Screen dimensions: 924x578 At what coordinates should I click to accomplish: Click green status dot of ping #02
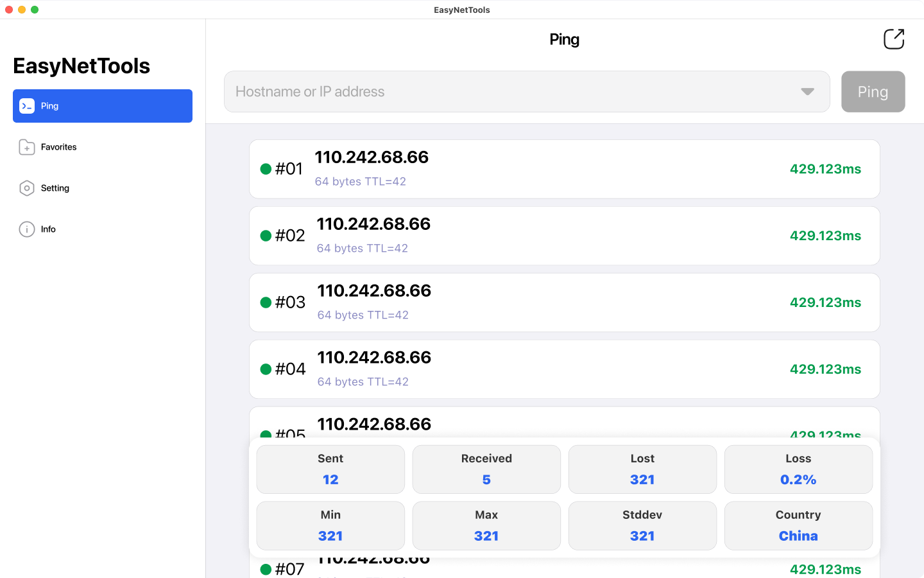tap(266, 236)
